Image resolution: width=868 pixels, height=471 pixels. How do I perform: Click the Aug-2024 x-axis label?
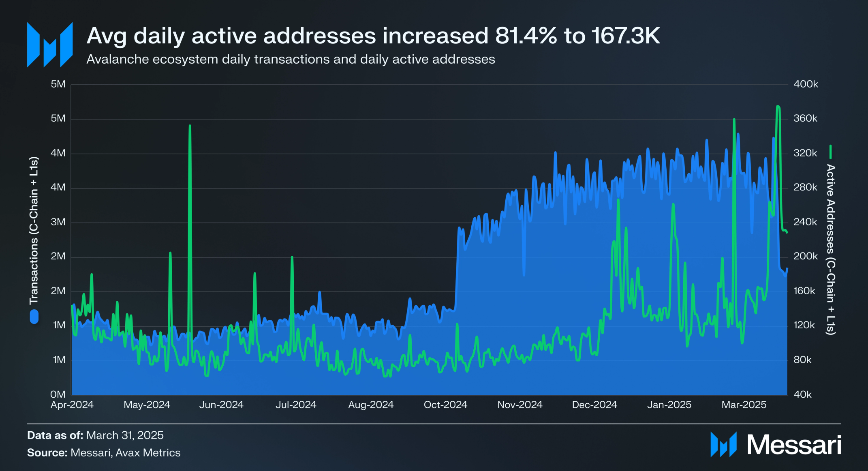pos(371,405)
